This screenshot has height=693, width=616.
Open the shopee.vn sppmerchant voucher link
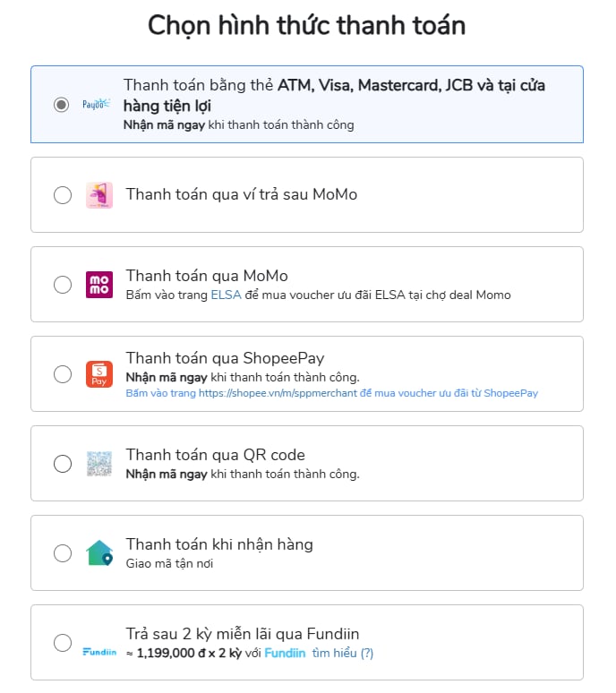332,393
